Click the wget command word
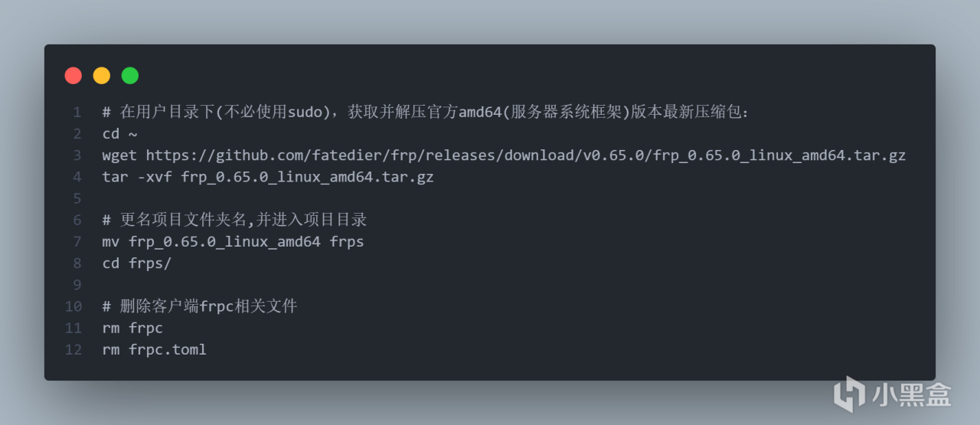Screen dimensions: 980x425 pos(119,155)
